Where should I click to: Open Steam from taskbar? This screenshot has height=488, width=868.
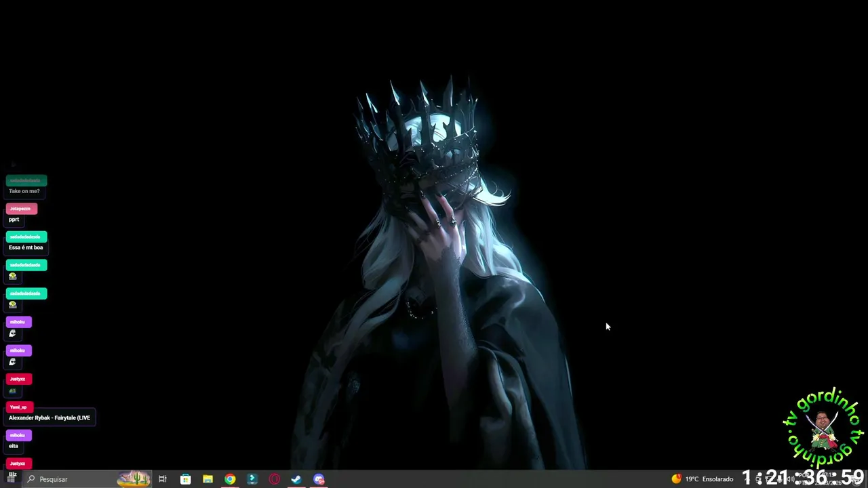point(296,479)
